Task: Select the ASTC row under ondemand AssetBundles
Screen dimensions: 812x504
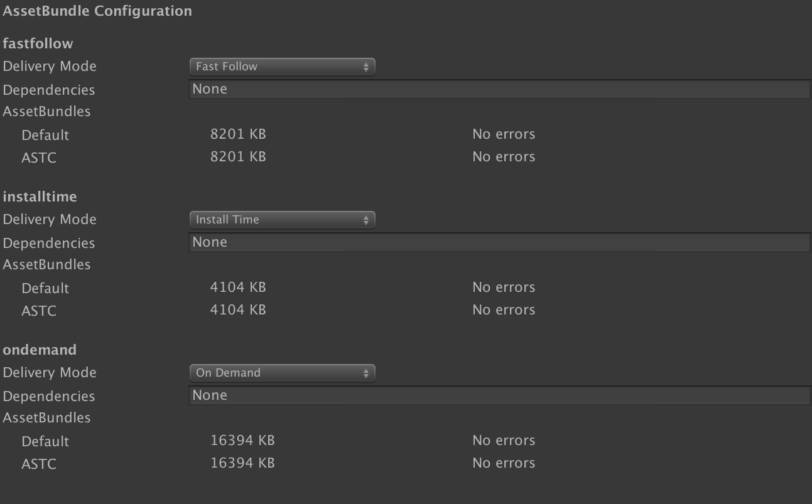Action: 39,464
